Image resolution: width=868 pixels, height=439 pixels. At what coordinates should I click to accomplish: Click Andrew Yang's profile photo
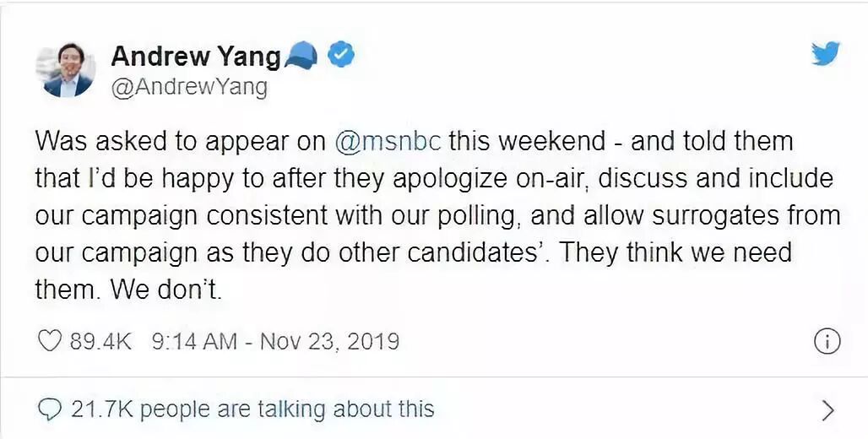[x=68, y=70]
